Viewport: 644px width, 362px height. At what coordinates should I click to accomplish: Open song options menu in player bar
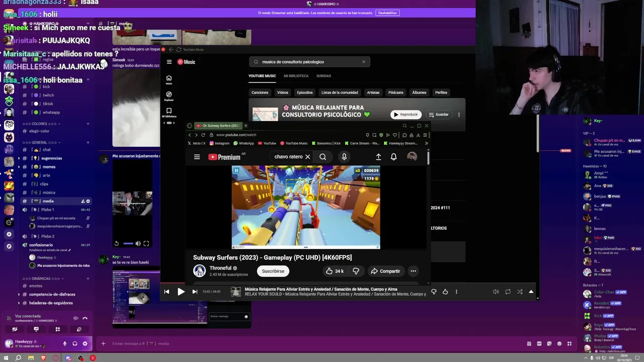point(456,292)
